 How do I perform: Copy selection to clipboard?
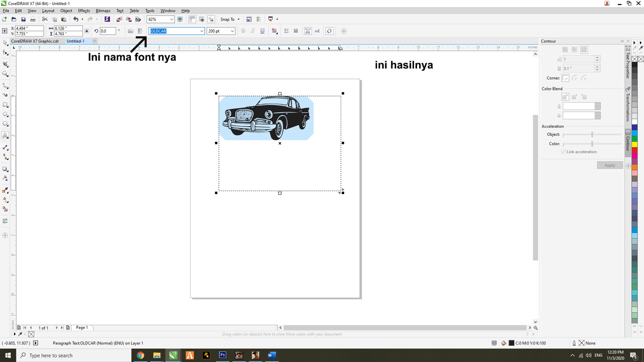54,19
